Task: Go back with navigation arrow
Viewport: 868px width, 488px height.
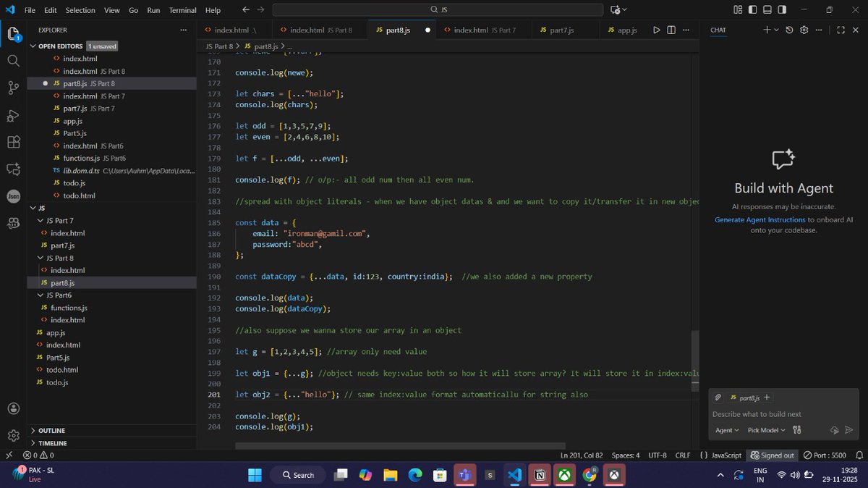Action: tap(246, 10)
